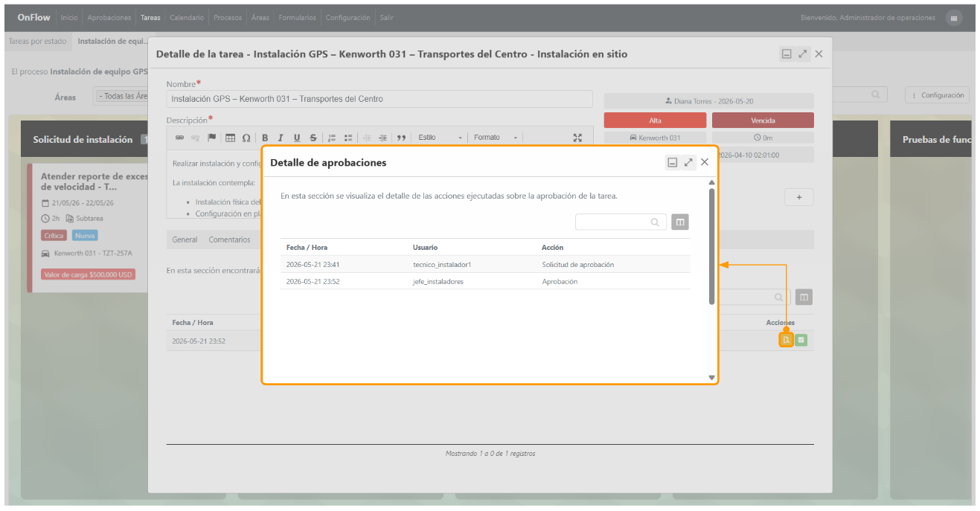Expand the Detalle de aprobaciones dialog to fullscreen
Screen dimensions: 980x511
pos(688,162)
